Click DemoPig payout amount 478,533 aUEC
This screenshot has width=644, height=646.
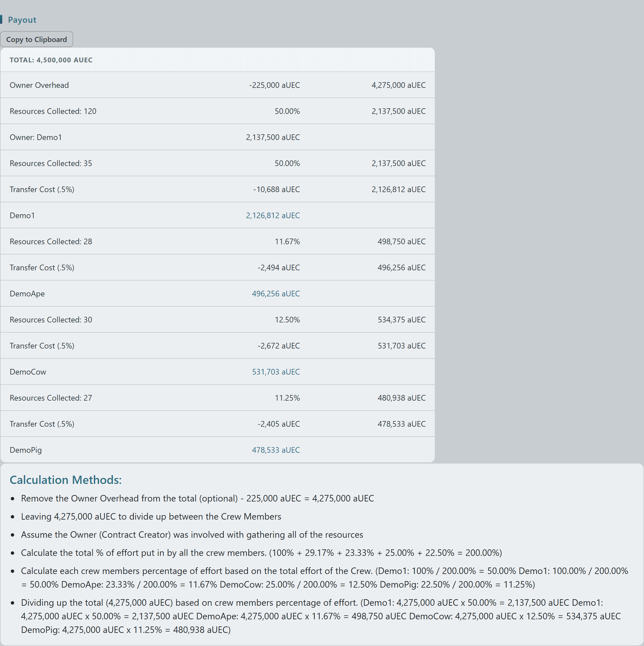point(276,450)
